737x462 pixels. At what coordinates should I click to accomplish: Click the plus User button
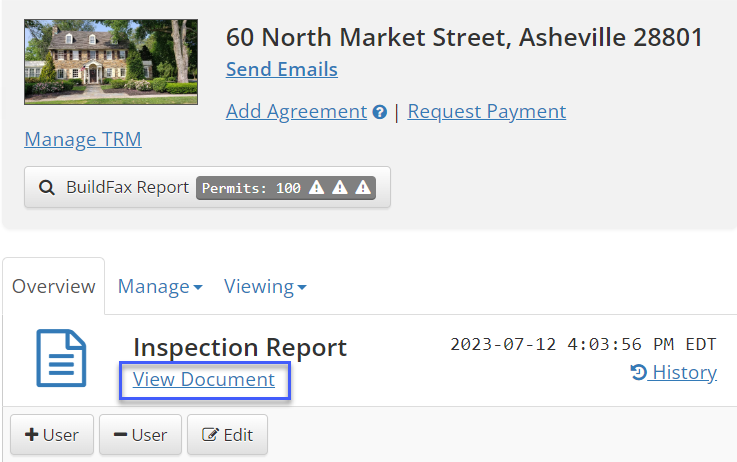click(x=52, y=435)
